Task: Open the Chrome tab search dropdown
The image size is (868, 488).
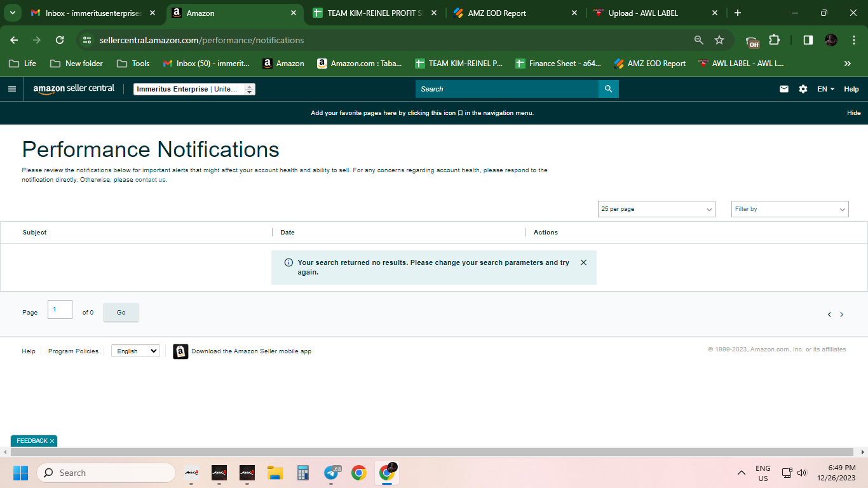Action: click(12, 13)
